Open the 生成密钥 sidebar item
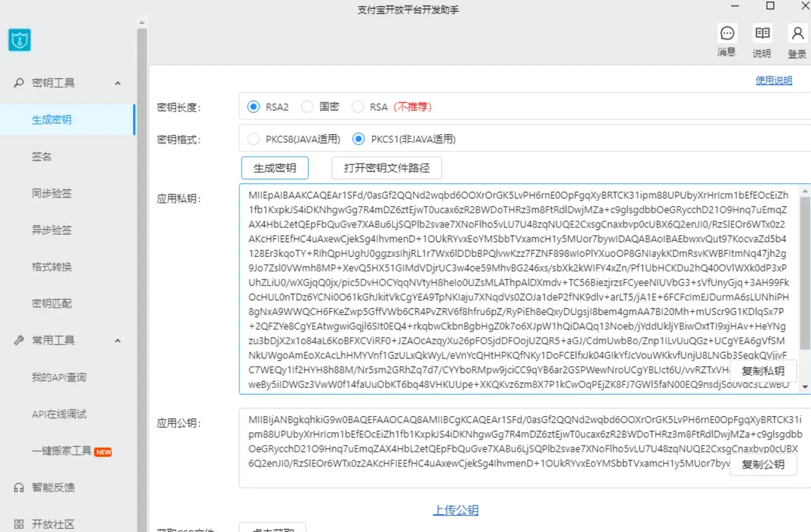 pyautogui.click(x=67, y=120)
